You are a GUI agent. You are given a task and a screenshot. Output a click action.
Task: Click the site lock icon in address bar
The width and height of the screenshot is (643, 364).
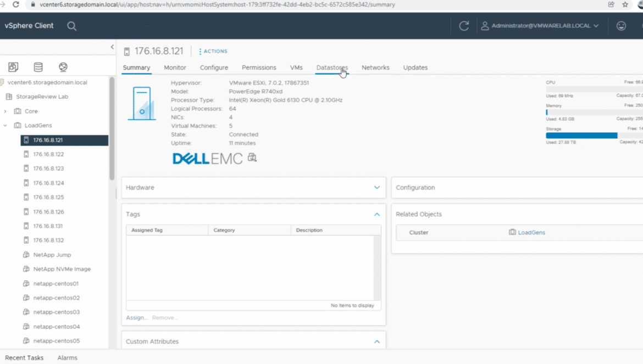coord(33,4)
